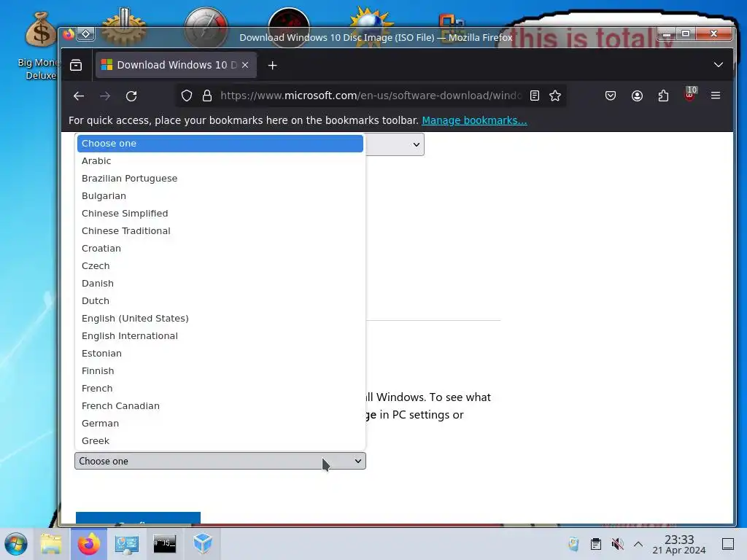Open the terminal icon in taskbar
Image resolution: width=747 pixels, height=560 pixels.
pyautogui.click(x=164, y=544)
